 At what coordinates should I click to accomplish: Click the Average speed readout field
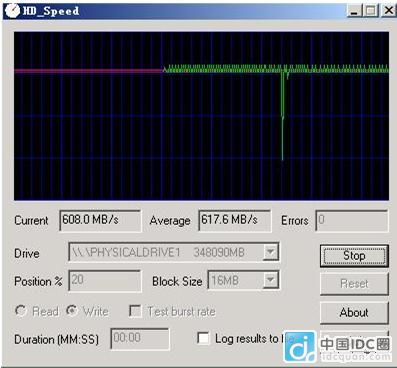[235, 220]
